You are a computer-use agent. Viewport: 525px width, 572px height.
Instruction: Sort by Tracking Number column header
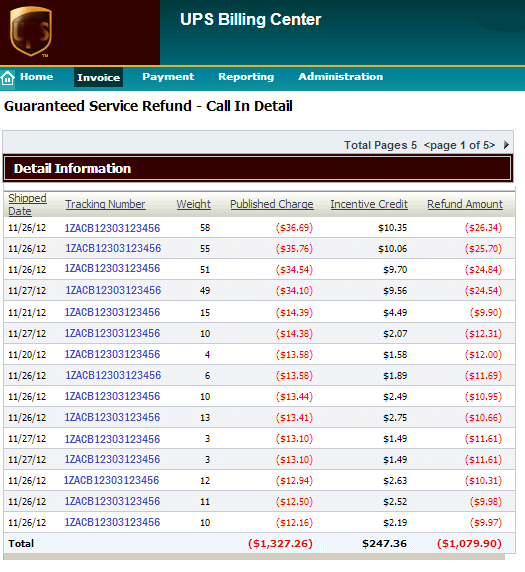point(105,204)
